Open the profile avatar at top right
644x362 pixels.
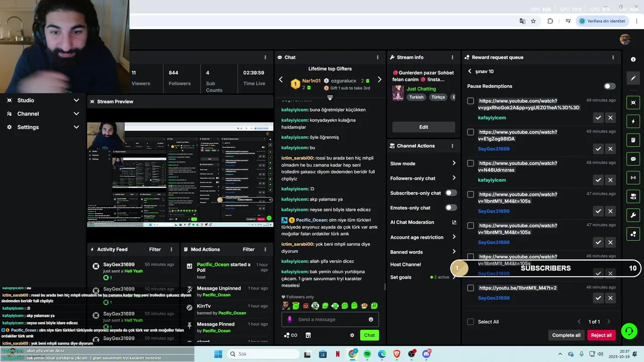coord(625,39)
